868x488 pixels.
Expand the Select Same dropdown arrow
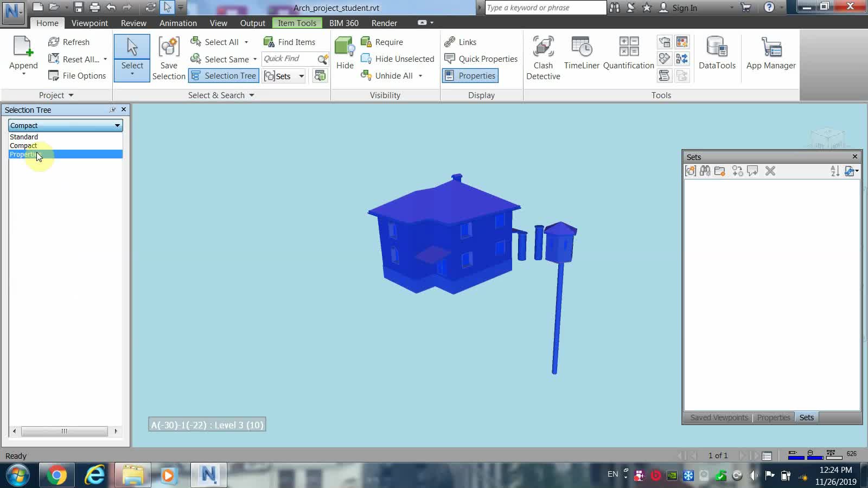tap(255, 59)
